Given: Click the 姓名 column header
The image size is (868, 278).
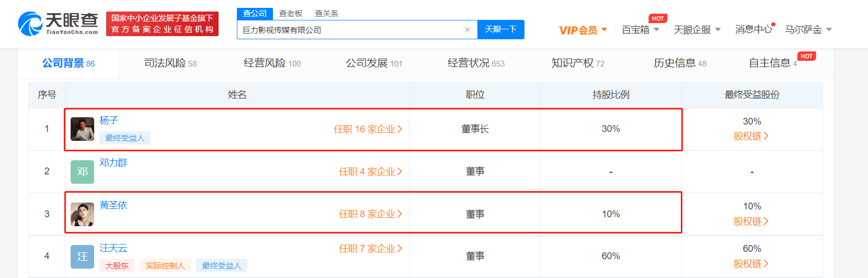Looking at the screenshot, I should pos(237,95).
